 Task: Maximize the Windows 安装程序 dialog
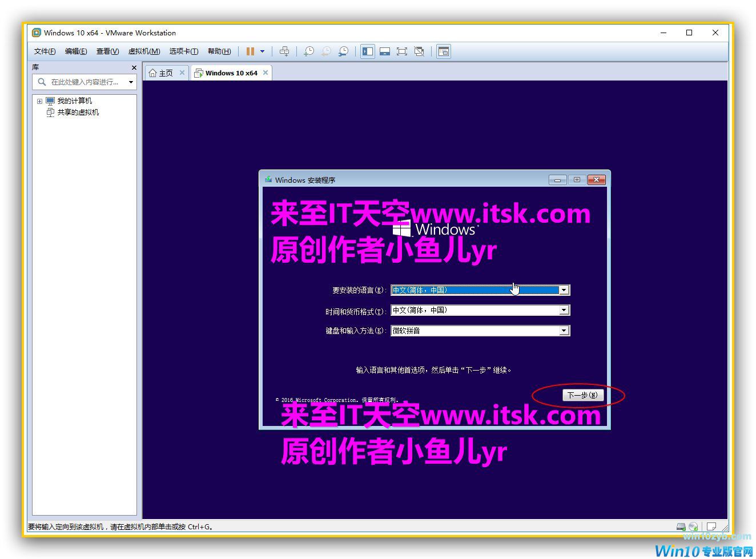577,180
